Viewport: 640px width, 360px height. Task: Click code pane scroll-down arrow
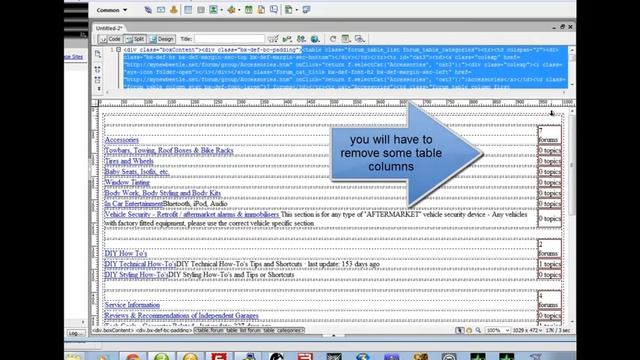pos(571,84)
